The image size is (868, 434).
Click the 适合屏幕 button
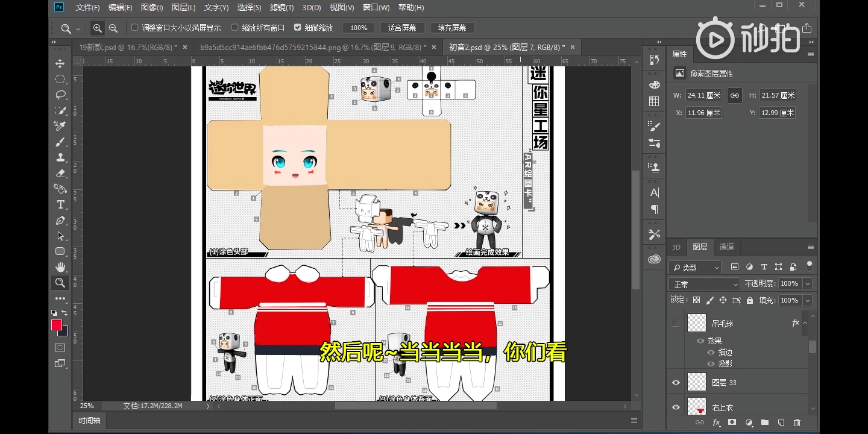(402, 28)
